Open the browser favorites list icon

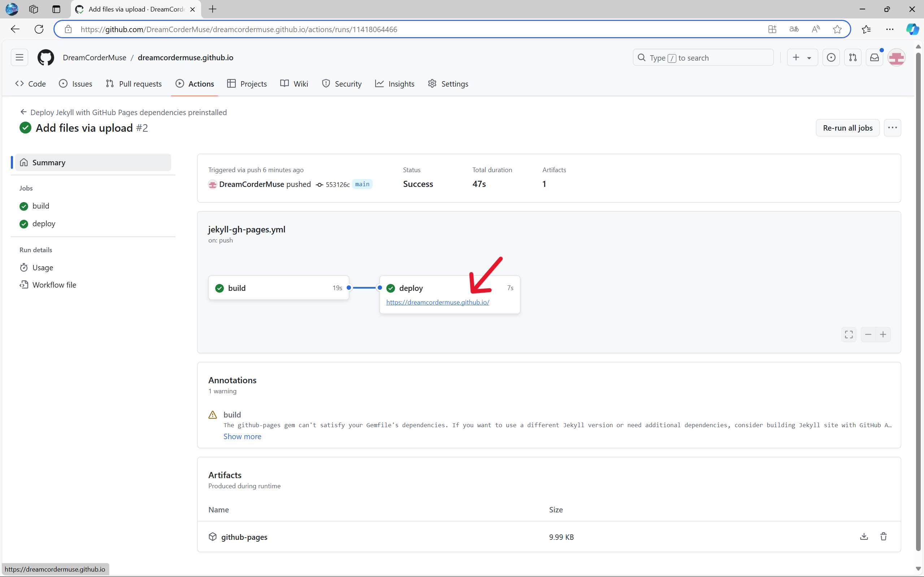pyautogui.click(x=866, y=29)
